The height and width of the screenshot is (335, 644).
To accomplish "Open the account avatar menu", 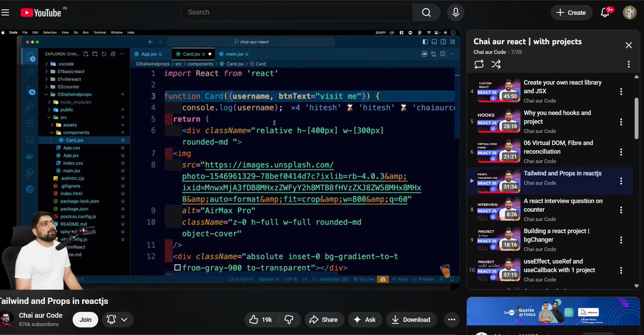I will (630, 12).
